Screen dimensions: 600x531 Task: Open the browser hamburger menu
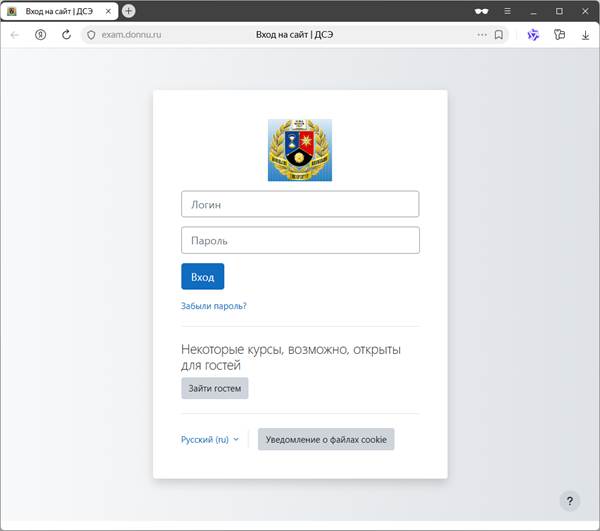tap(507, 11)
